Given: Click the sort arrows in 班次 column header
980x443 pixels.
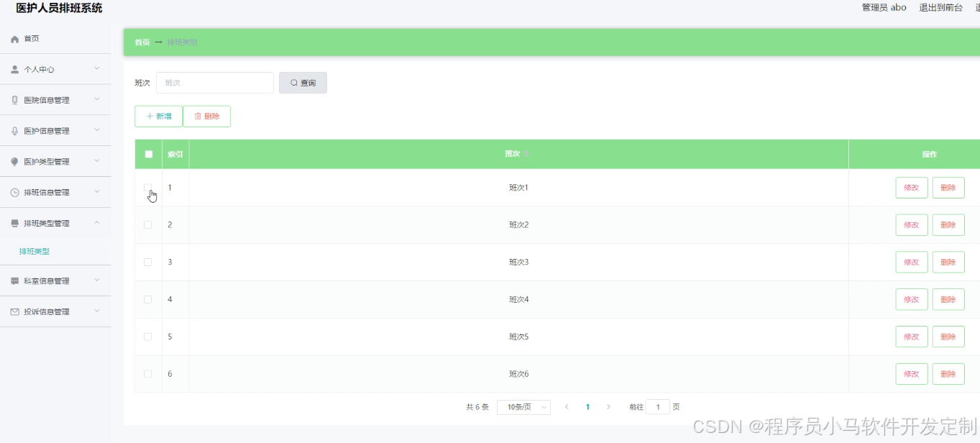Looking at the screenshot, I should click(x=526, y=155).
